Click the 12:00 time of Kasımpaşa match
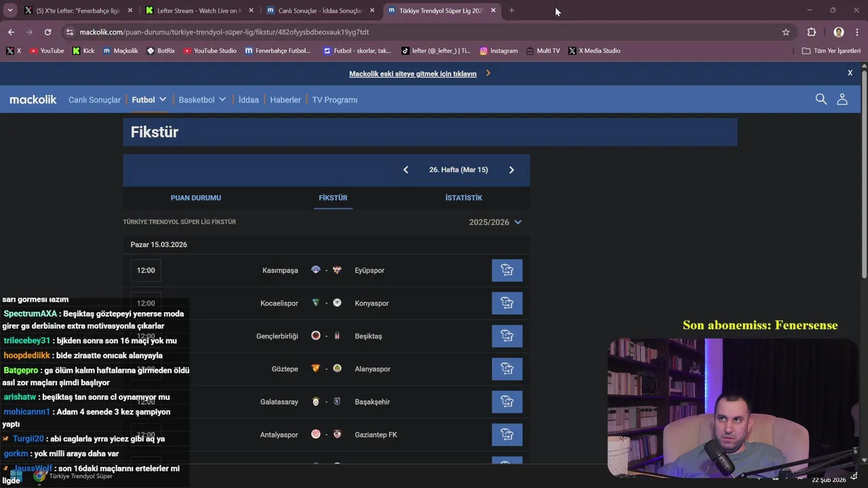Image resolution: width=868 pixels, height=488 pixels. coord(146,270)
